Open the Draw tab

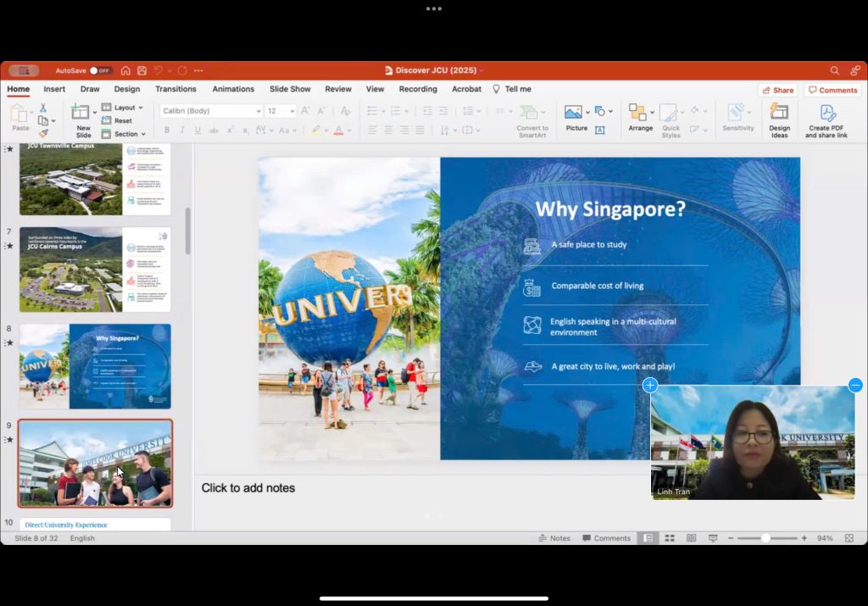(x=90, y=89)
